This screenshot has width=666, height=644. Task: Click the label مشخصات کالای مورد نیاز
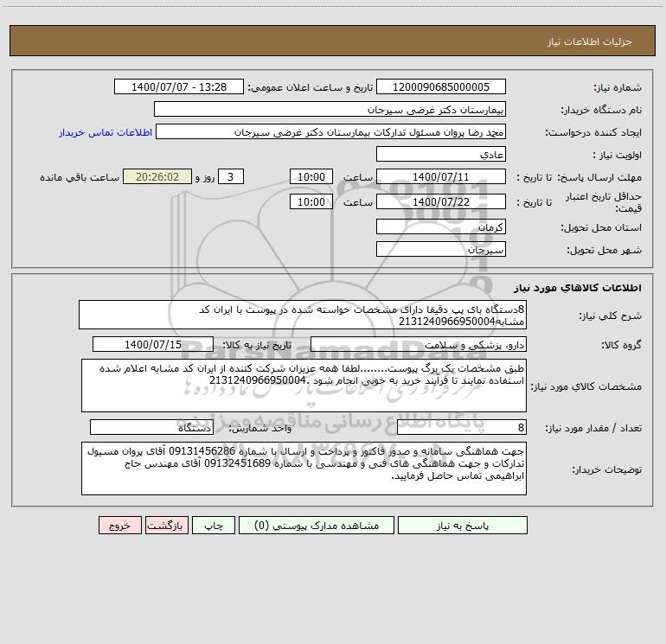point(588,386)
